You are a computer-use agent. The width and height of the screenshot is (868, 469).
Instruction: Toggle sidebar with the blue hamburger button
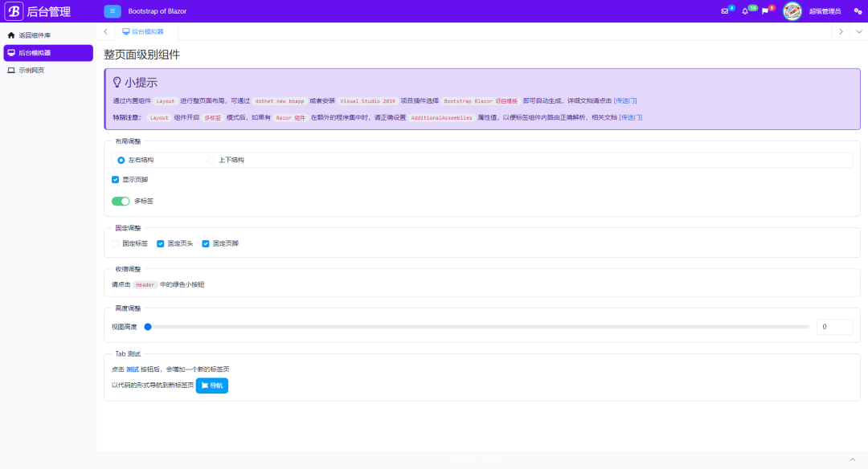pos(113,11)
